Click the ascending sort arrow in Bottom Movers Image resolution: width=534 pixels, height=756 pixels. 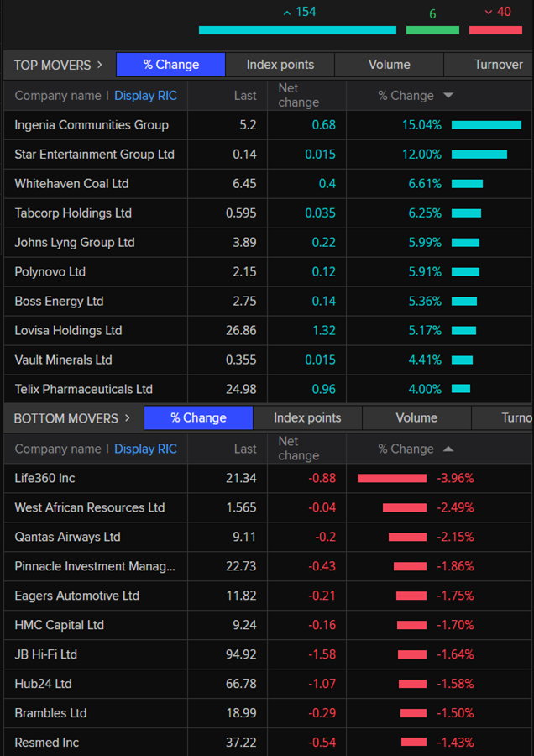tap(448, 449)
